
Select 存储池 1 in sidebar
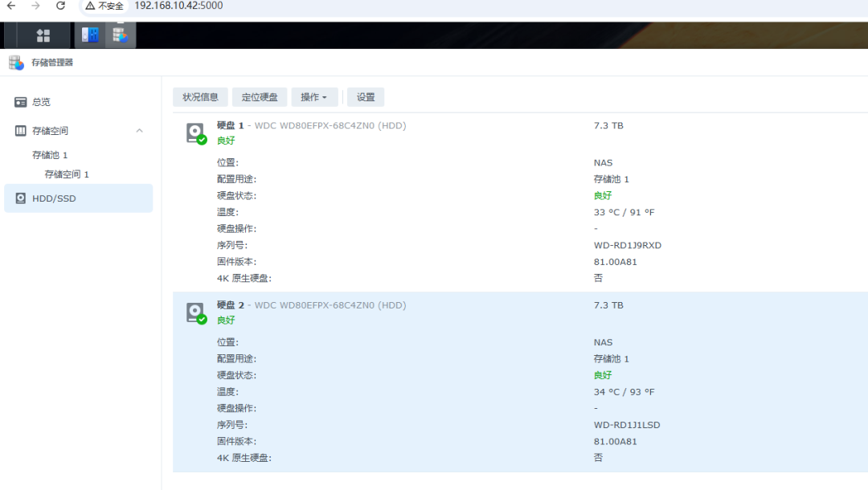tap(50, 155)
